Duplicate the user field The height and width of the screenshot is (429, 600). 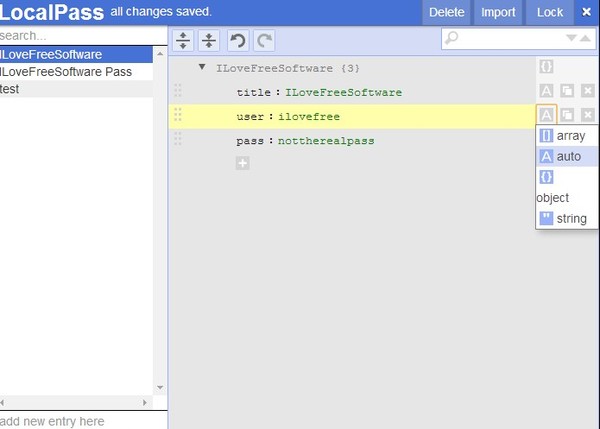567,115
